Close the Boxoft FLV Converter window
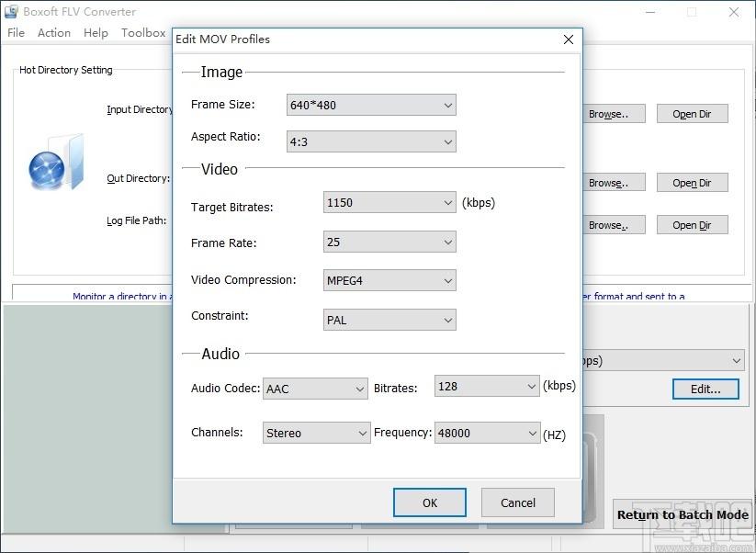This screenshot has height=553, width=756. click(x=733, y=12)
